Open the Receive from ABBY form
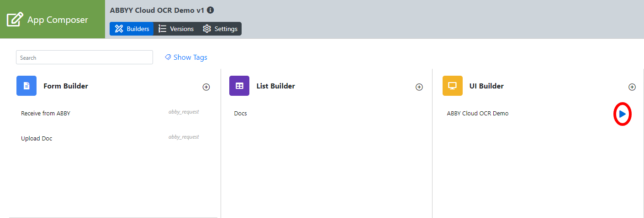The width and height of the screenshot is (644, 218). tap(46, 114)
